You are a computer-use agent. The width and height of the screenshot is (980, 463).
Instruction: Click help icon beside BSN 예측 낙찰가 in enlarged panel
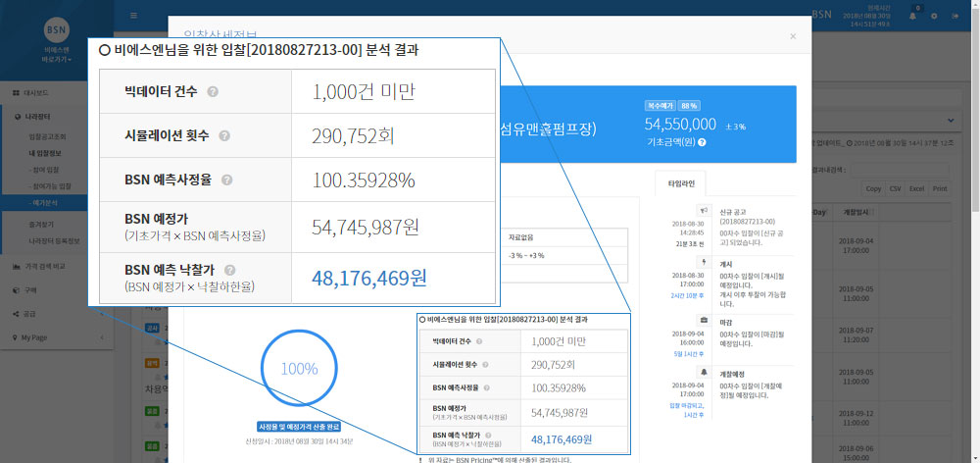(x=229, y=270)
